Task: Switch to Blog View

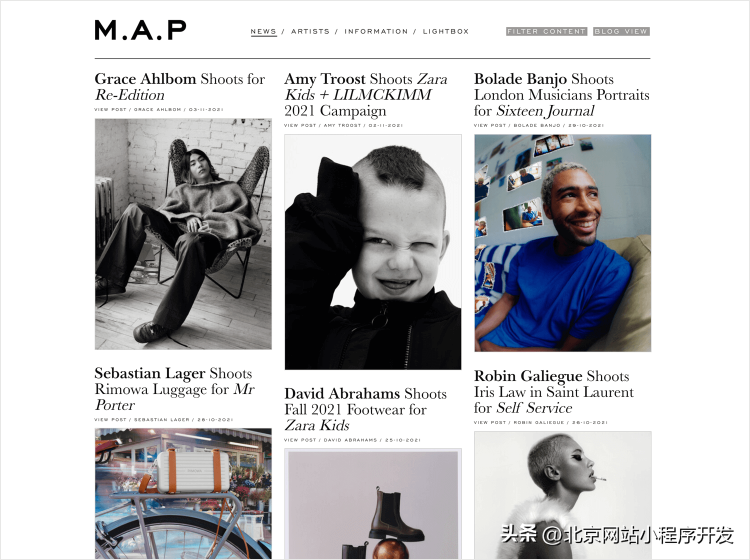Action: click(x=621, y=31)
